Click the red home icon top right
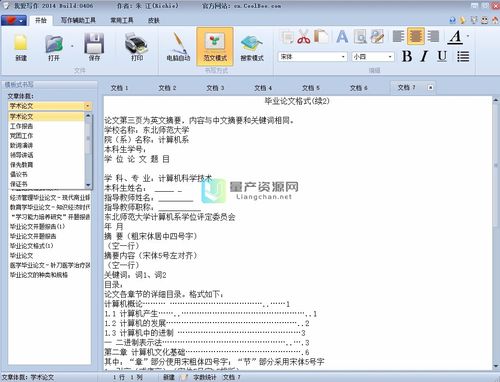The image size is (500, 382). pyautogui.click(x=495, y=20)
